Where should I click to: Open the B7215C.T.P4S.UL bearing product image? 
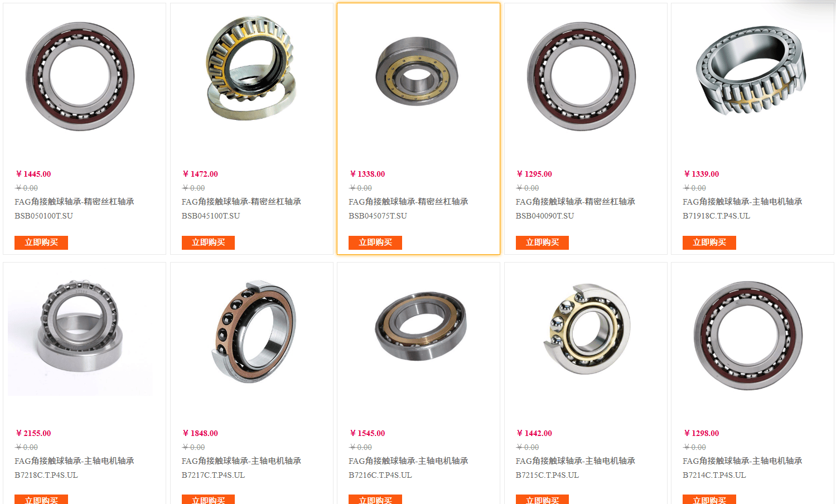click(587, 329)
